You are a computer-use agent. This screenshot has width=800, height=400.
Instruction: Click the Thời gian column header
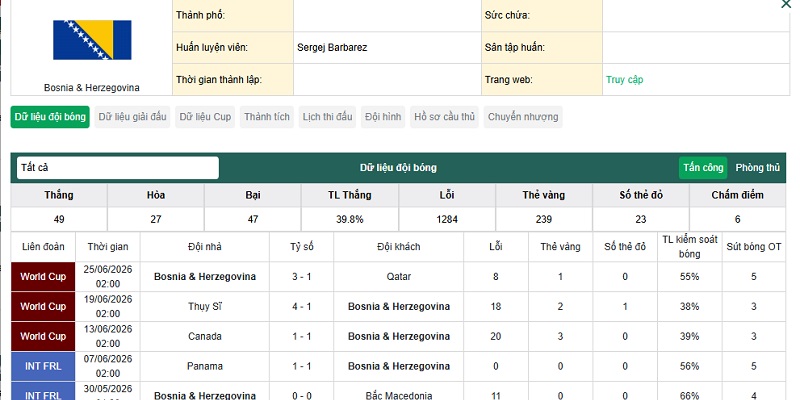click(108, 247)
